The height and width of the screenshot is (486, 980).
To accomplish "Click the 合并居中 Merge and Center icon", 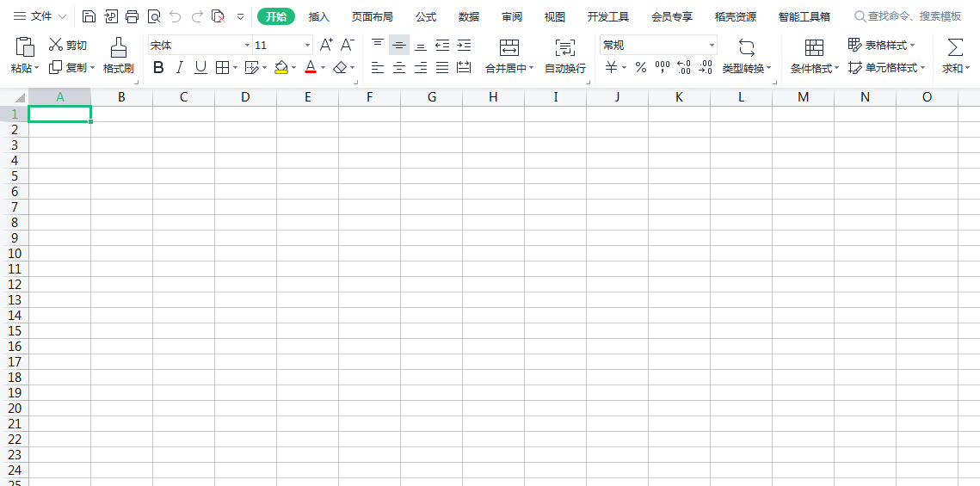I will pyautogui.click(x=509, y=46).
